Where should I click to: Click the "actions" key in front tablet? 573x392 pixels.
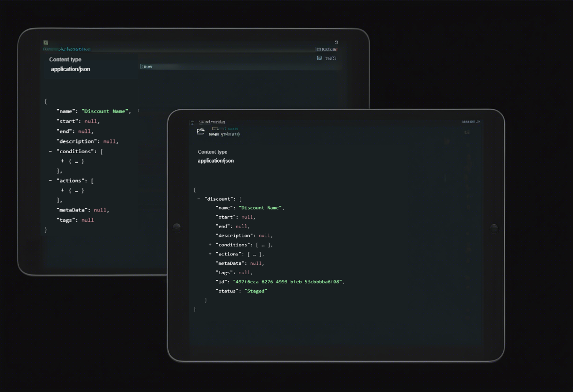point(229,254)
